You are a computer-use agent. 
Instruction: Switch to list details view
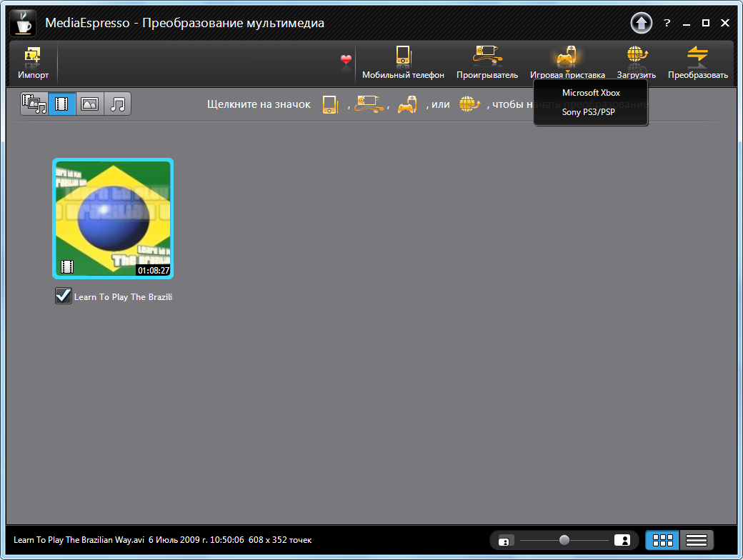tap(696, 540)
